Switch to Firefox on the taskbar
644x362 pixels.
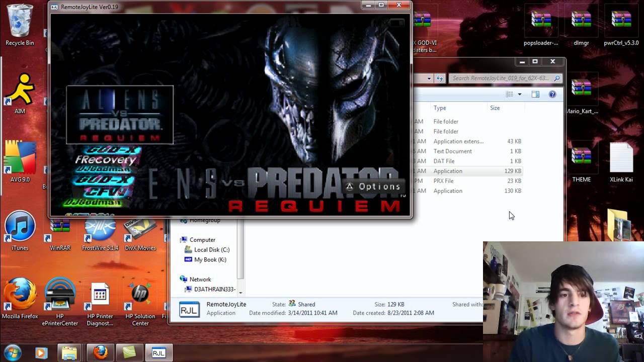100,353
